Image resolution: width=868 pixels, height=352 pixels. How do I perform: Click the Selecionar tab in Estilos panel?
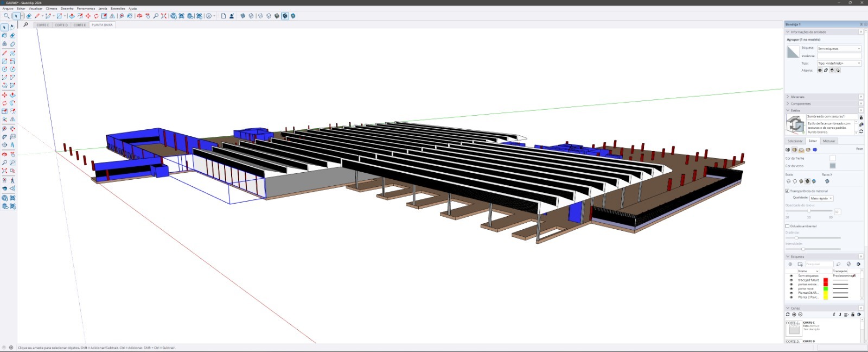pyautogui.click(x=795, y=141)
